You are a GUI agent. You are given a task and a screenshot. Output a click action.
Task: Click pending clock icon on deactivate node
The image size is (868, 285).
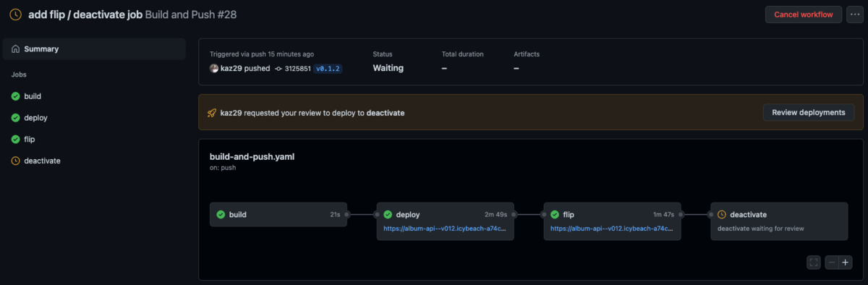[722, 215]
